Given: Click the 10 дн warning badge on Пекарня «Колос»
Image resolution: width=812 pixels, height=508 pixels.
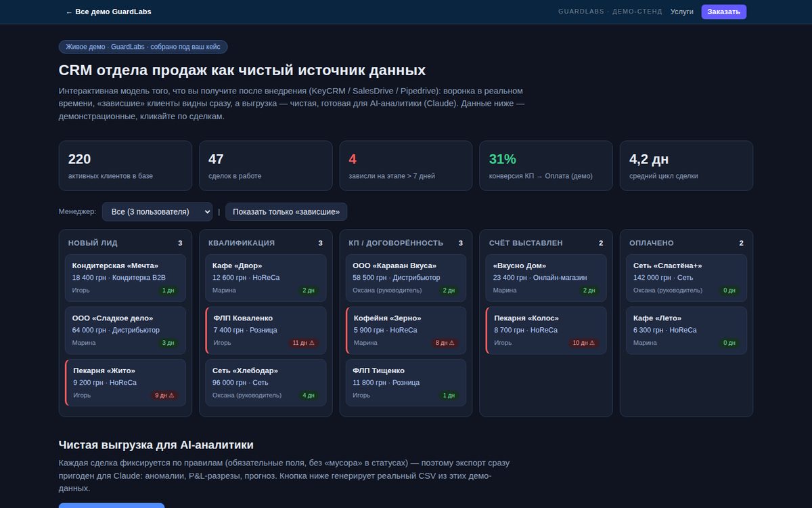Looking at the screenshot, I should pyautogui.click(x=584, y=343).
